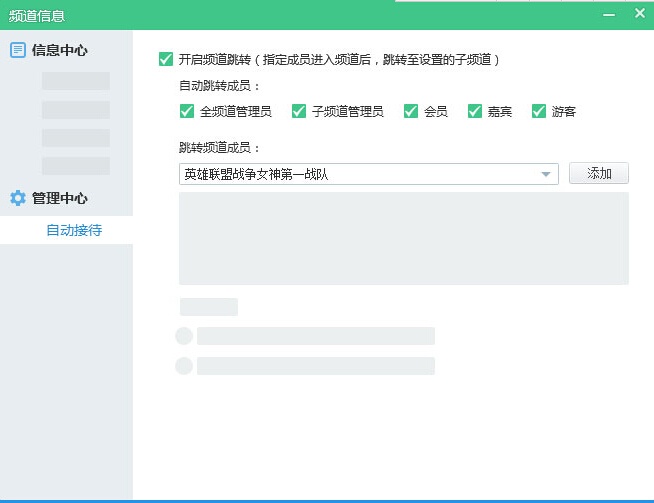Click the 英雄联盟战争女神第一战队 combo box text
Screen dimensions: 654x503
coord(257,174)
